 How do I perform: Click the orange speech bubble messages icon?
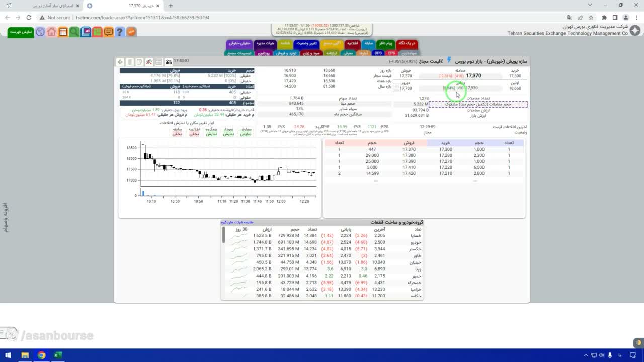[109, 32]
